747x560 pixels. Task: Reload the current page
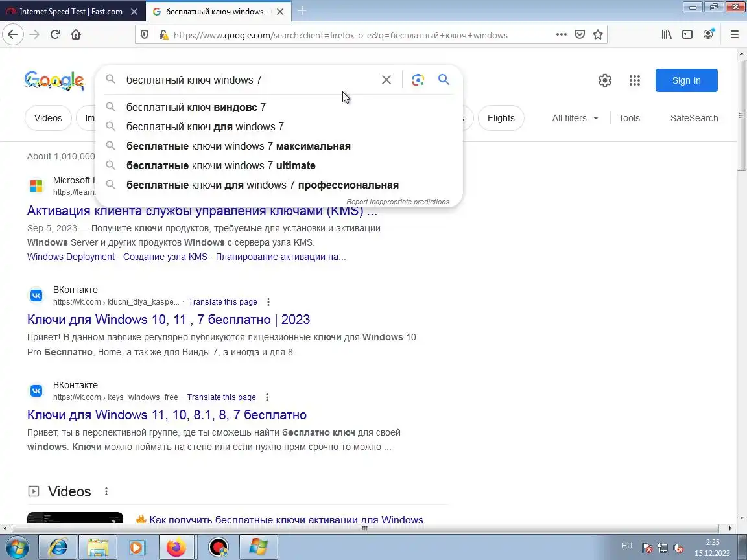pyautogui.click(x=55, y=35)
